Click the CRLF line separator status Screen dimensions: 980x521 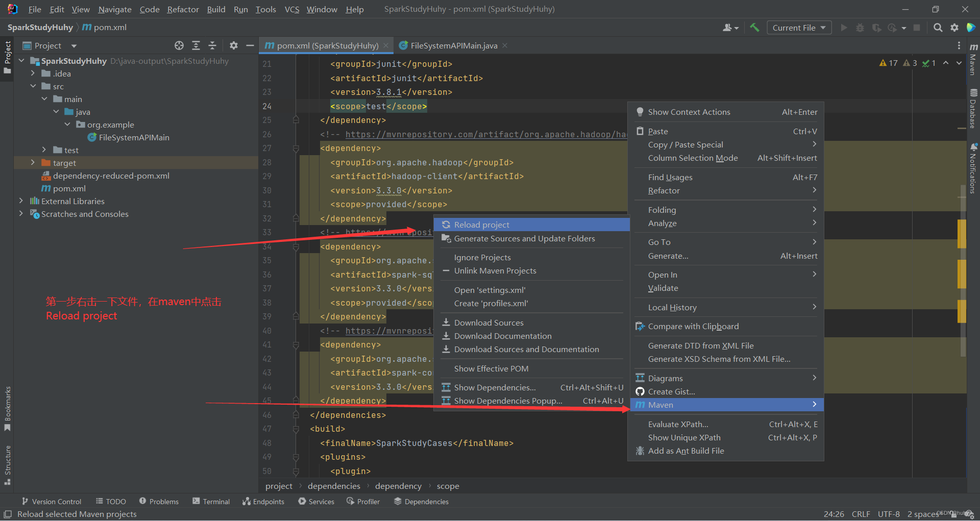(x=861, y=514)
